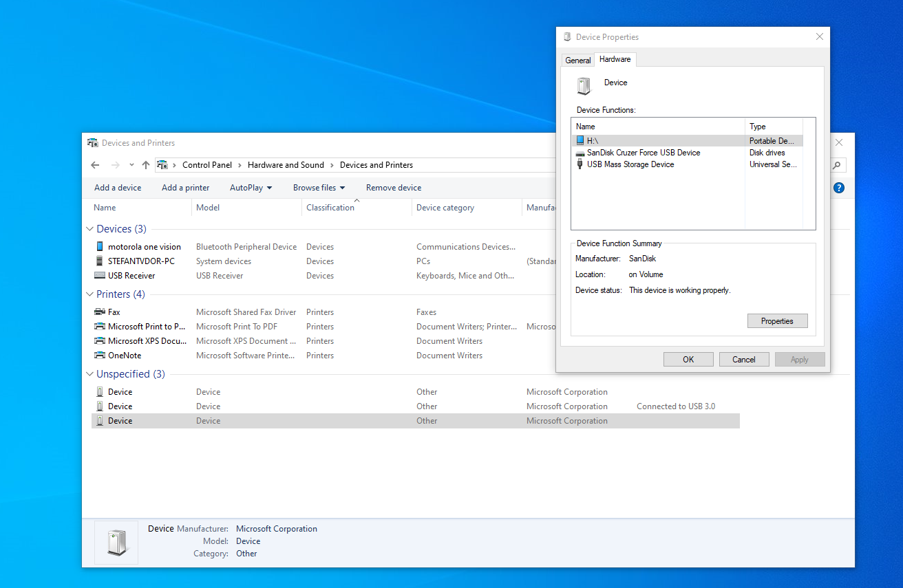Screen dimensions: 903x588
Task: Sort by the Device category column header
Action: pyautogui.click(x=467, y=208)
